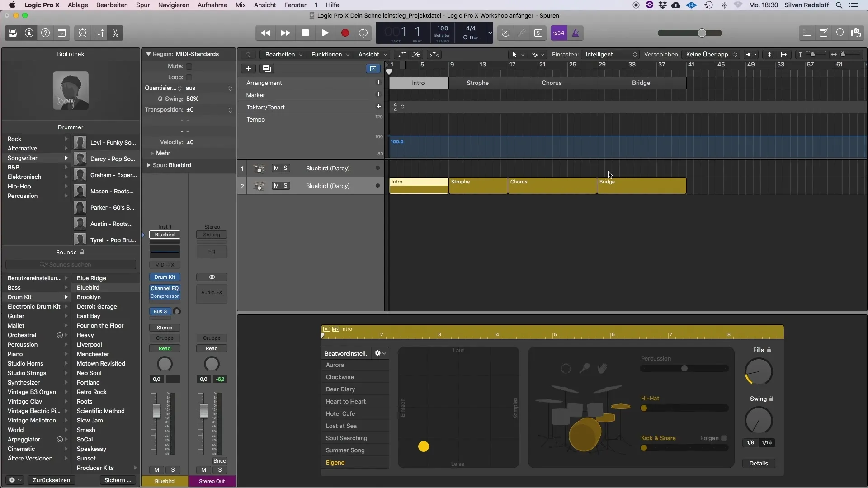Stop playback with the Stop button
The height and width of the screenshot is (488, 868).
[305, 33]
